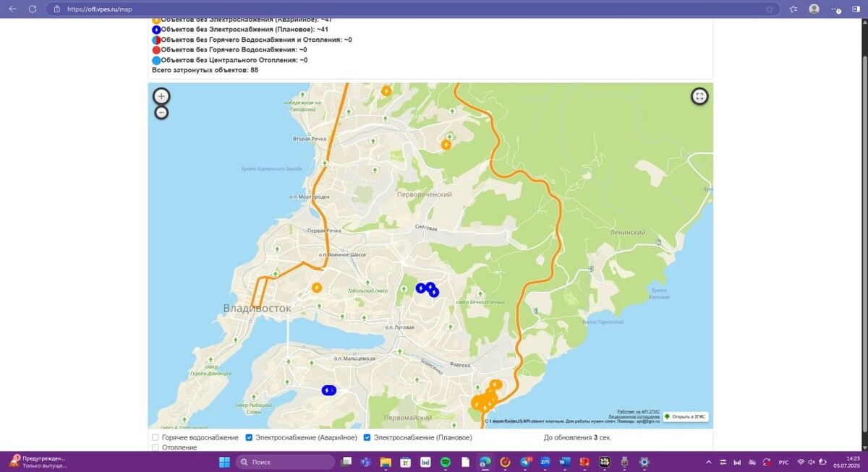Open Microsoft Edge from the taskbar
This screenshot has height=472, width=868.
click(485, 462)
